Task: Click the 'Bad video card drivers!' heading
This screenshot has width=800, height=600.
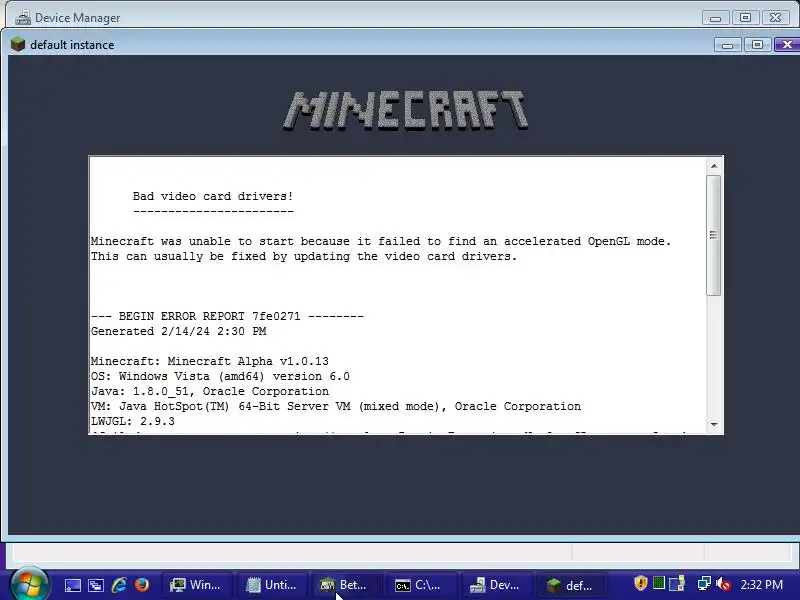Action: click(213, 196)
